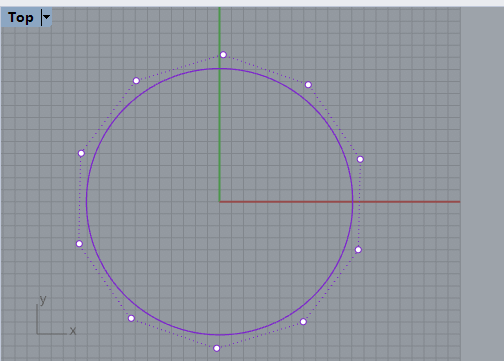Select the left control point below the X axis
The image size is (504, 361).
[x=79, y=244]
